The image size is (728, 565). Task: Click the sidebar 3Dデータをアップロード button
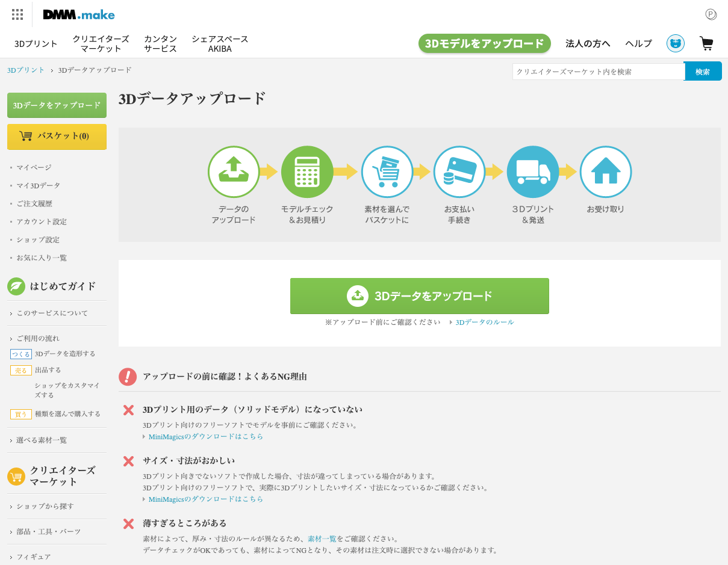point(57,105)
